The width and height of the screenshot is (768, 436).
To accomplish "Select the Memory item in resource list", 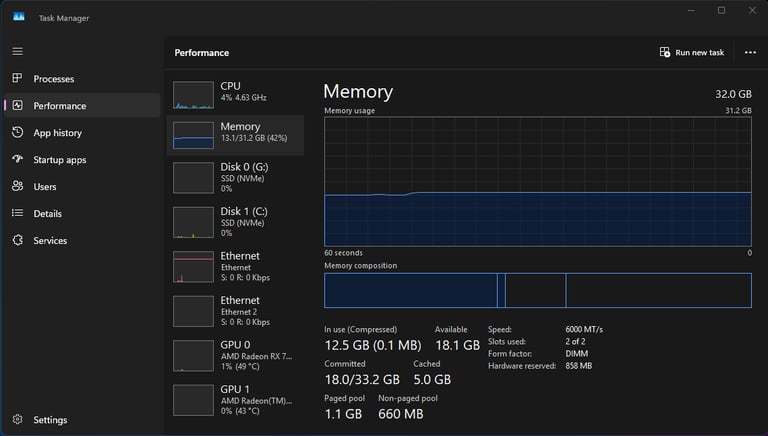I will (x=236, y=135).
